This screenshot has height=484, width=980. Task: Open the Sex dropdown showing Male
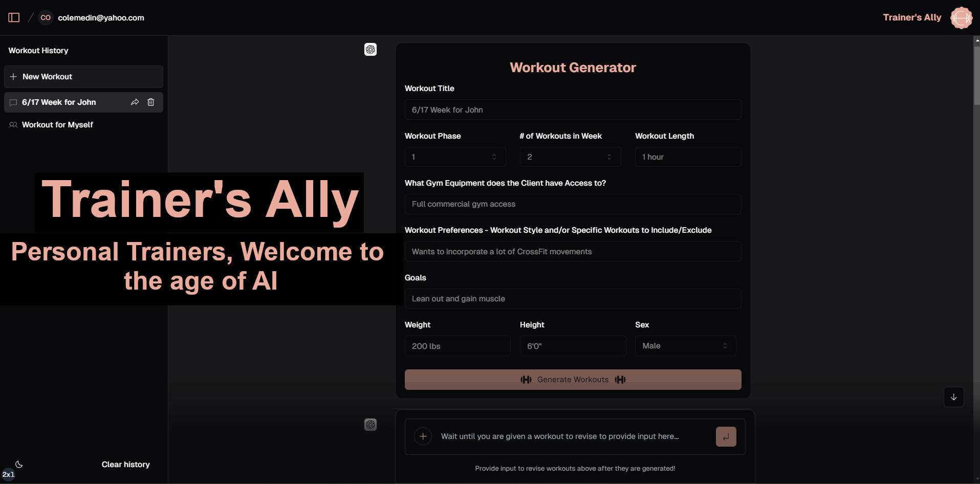pyautogui.click(x=685, y=346)
